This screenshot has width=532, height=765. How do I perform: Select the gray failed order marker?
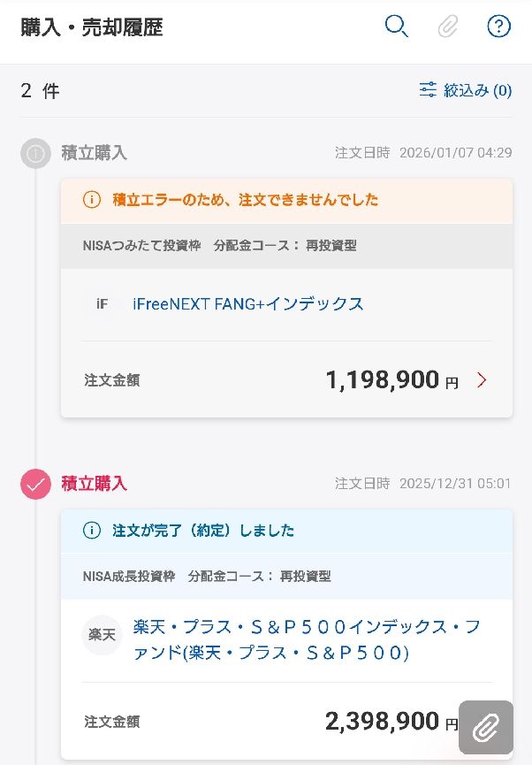36,153
